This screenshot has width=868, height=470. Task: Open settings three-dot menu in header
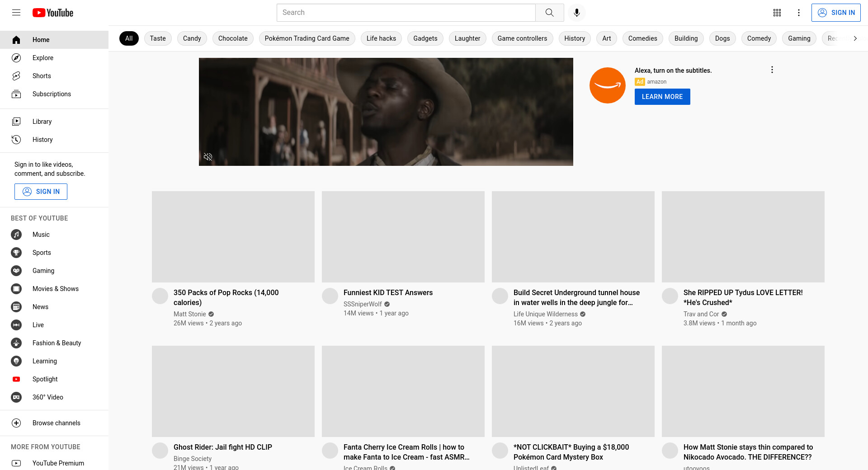click(799, 13)
